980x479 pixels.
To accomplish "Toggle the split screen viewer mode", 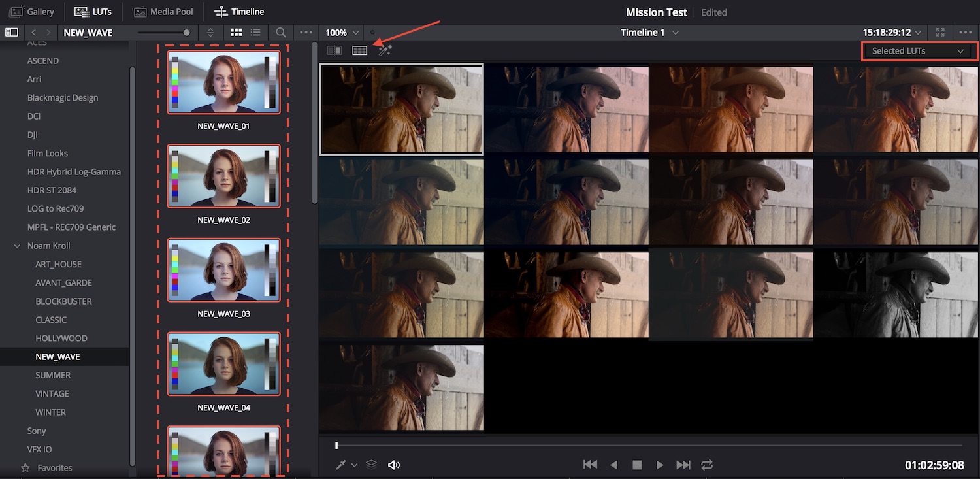I will point(360,50).
